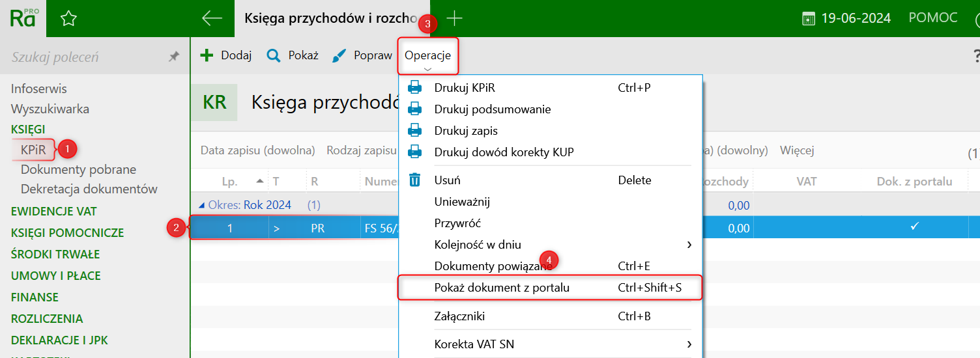Click the checkmark in Dok. z portalu column
980x358 pixels.
tap(915, 227)
